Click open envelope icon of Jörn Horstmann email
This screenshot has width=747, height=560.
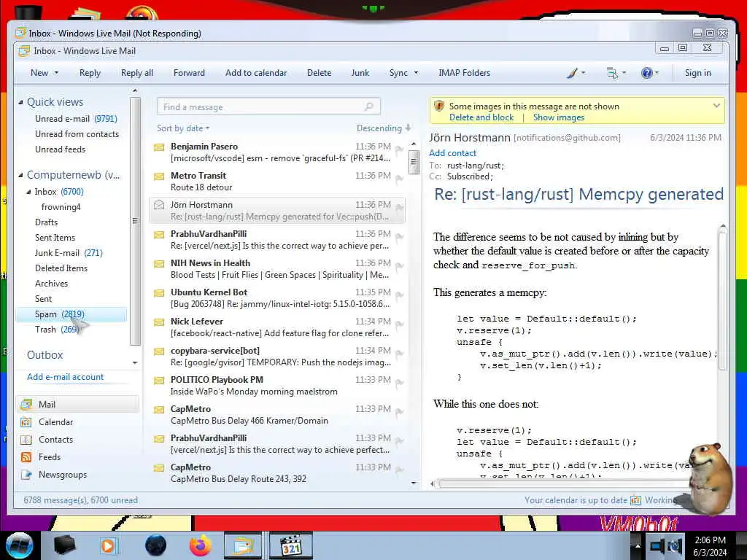click(159, 205)
